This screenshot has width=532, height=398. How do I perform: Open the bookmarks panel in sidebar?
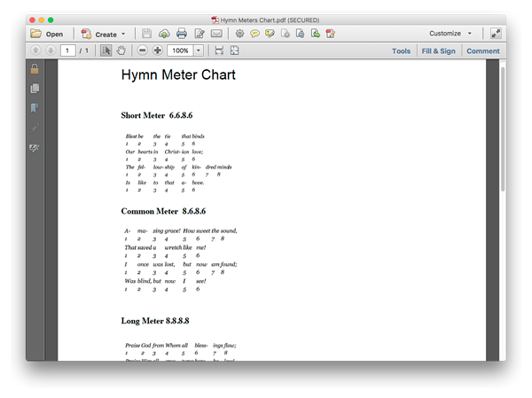pyautogui.click(x=35, y=108)
